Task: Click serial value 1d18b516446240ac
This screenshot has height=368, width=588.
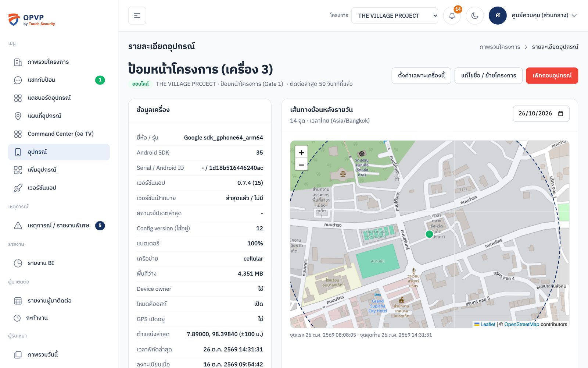Action: pos(236,168)
